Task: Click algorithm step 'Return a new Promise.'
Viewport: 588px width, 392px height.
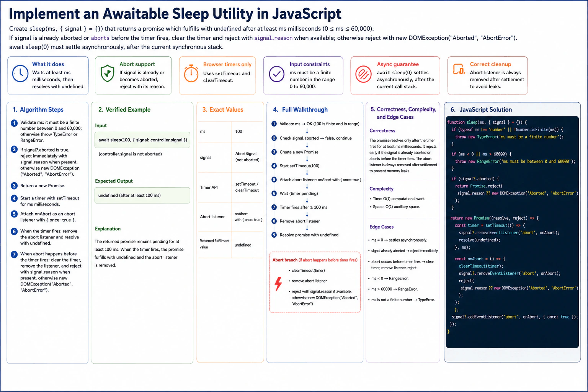Action: point(42,186)
